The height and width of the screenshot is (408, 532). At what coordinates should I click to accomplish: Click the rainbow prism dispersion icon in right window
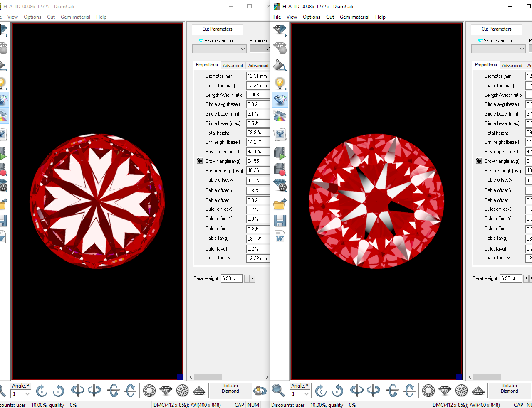(280, 116)
